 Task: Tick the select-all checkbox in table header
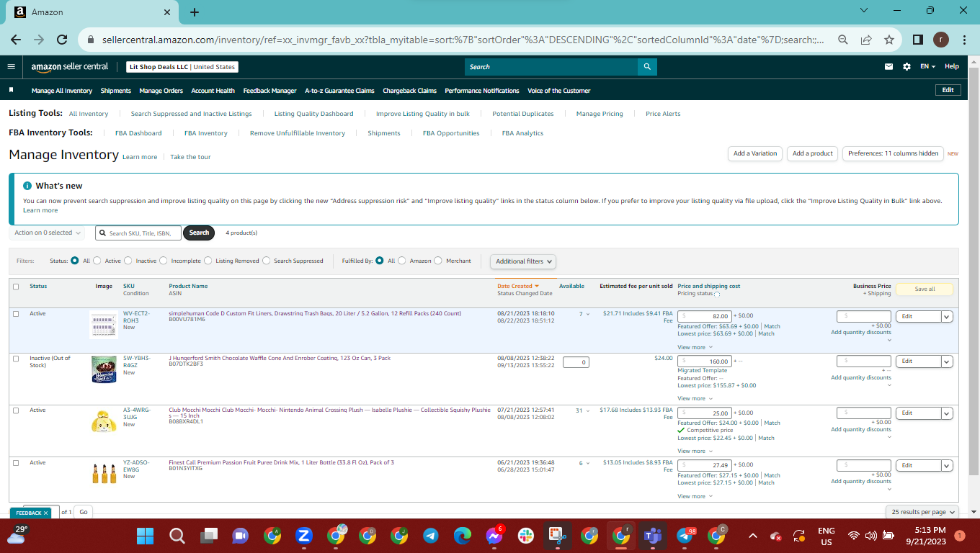[16, 287]
